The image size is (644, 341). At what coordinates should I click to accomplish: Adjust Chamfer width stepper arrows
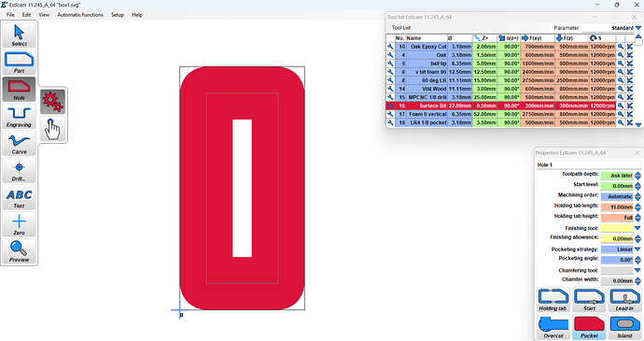[637, 281]
